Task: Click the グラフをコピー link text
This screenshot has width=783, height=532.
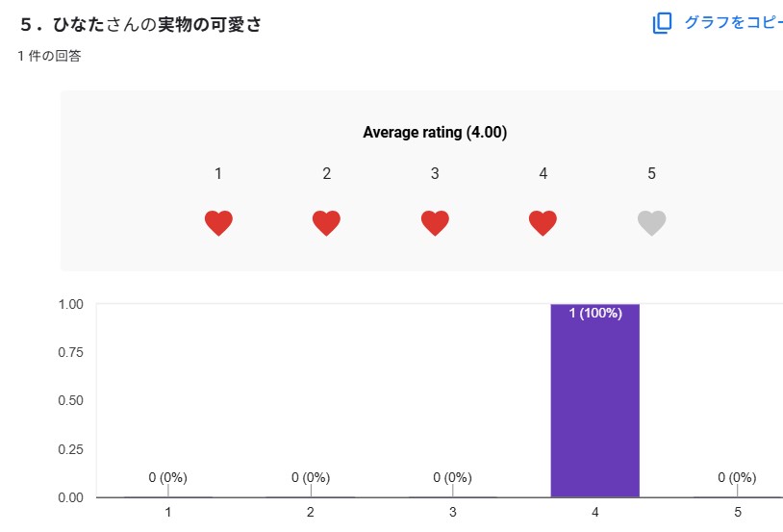Action: 733,22
